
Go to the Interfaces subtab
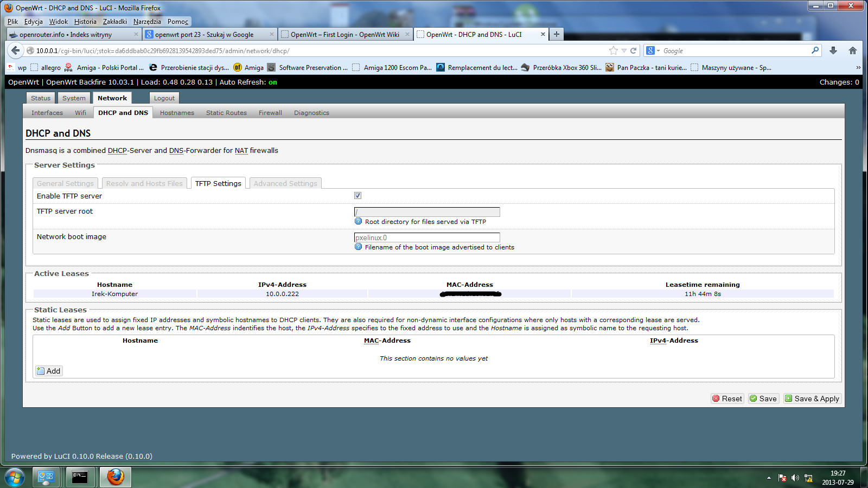click(47, 113)
